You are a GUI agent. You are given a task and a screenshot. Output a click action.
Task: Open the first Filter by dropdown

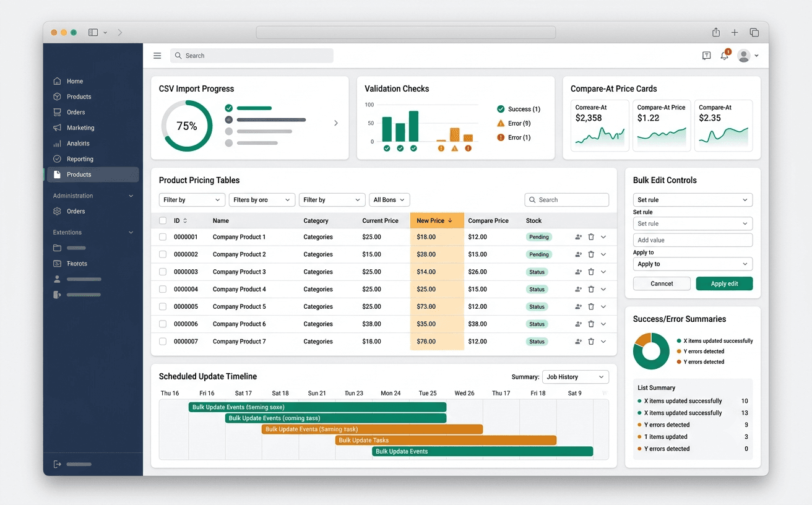pyautogui.click(x=192, y=200)
